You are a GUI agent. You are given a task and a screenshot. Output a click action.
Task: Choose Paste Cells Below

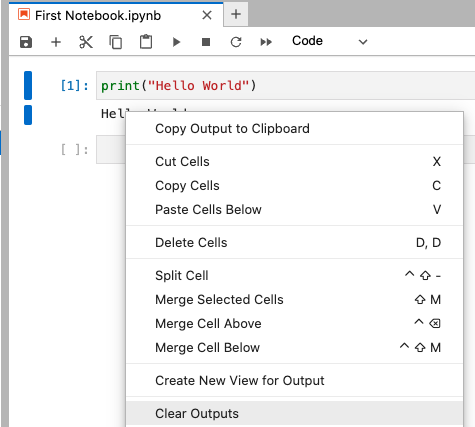point(295,210)
